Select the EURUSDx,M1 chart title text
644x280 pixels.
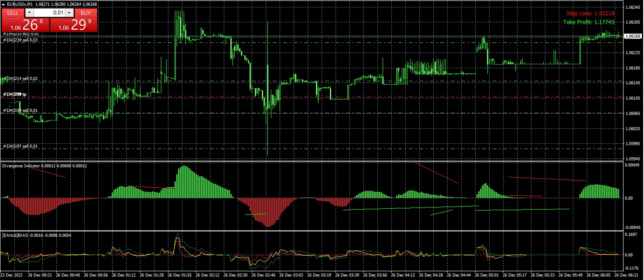(19, 4)
